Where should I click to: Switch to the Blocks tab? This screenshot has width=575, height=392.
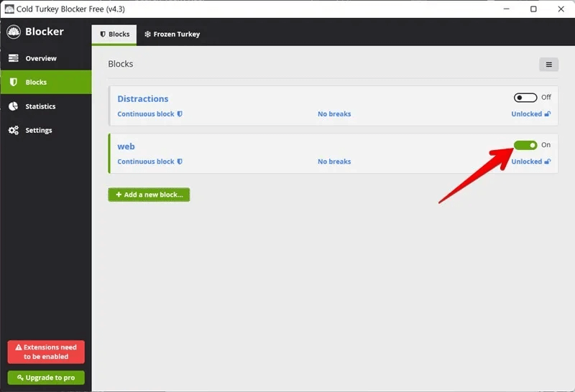click(114, 34)
